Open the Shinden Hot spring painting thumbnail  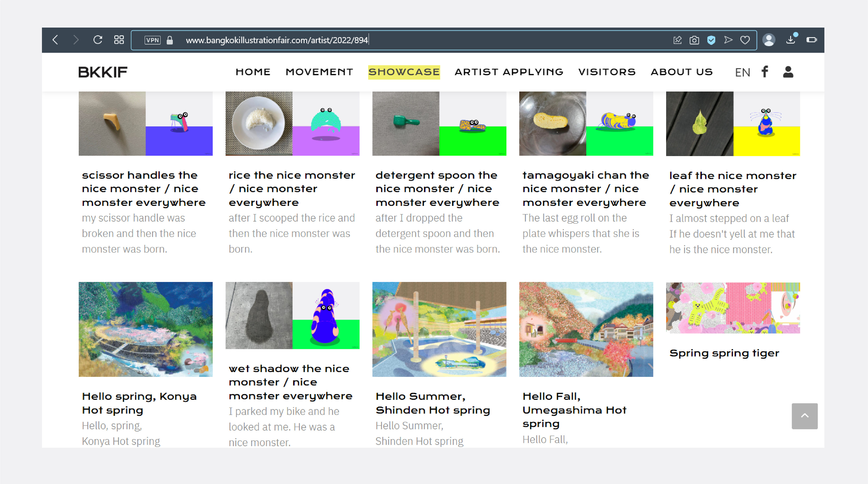click(x=439, y=329)
